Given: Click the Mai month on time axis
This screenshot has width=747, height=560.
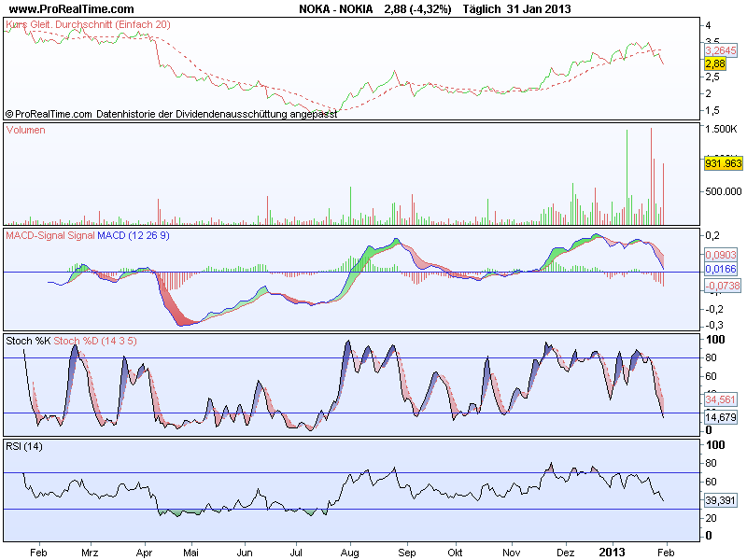Looking at the screenshot, I should point(190,553).
